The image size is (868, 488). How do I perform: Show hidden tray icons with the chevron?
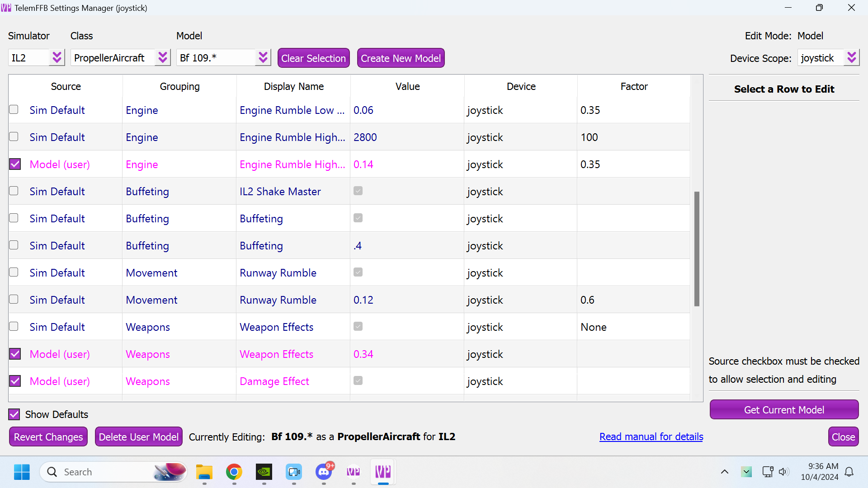(724, 472)
